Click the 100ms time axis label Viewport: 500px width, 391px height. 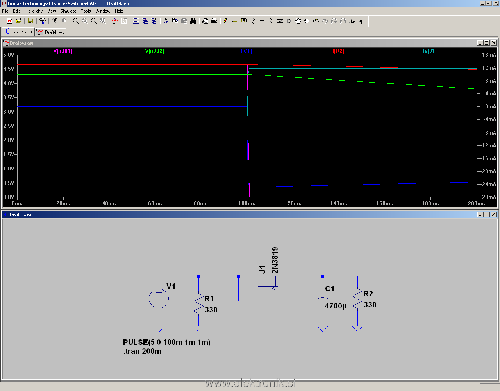(x=247, y=203)
